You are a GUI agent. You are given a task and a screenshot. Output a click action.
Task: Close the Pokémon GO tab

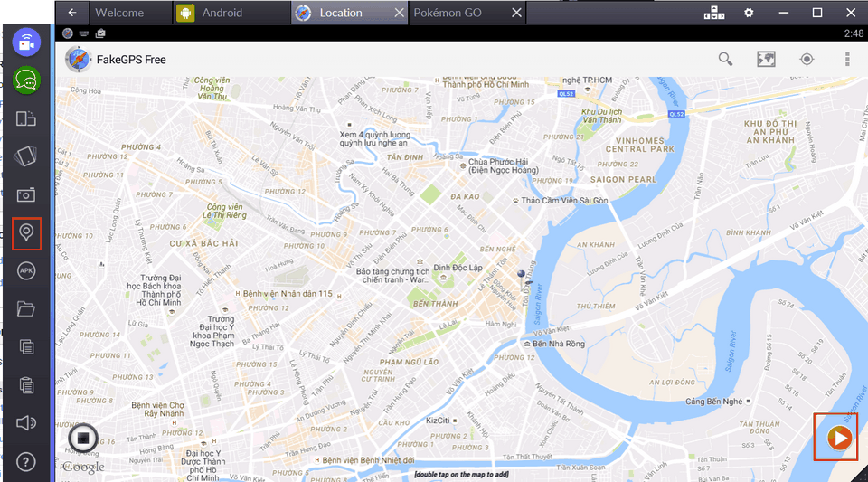pos(516,12)
